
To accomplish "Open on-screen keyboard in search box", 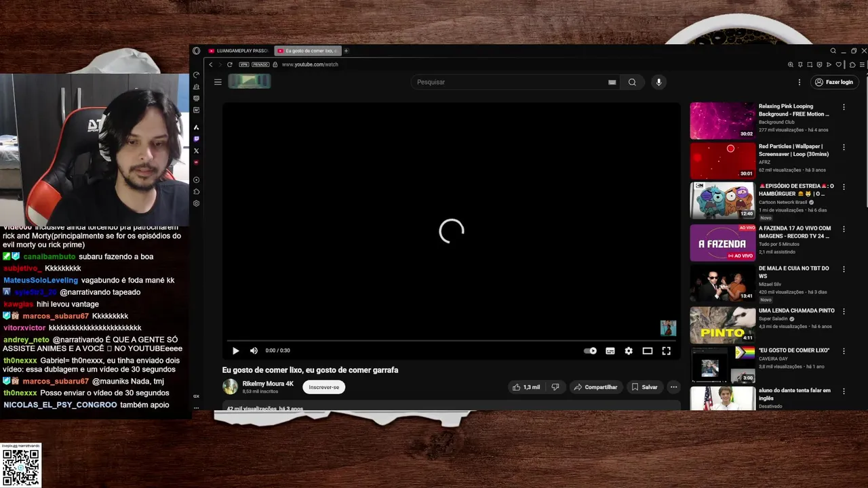I will (x=612, y=82).
